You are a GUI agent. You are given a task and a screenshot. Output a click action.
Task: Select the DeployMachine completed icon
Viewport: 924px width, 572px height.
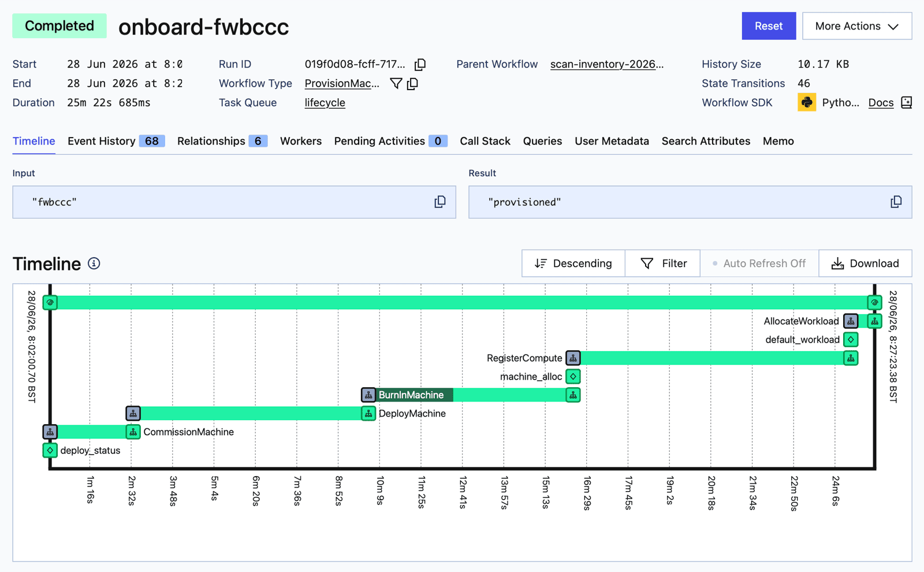point(368,413)
